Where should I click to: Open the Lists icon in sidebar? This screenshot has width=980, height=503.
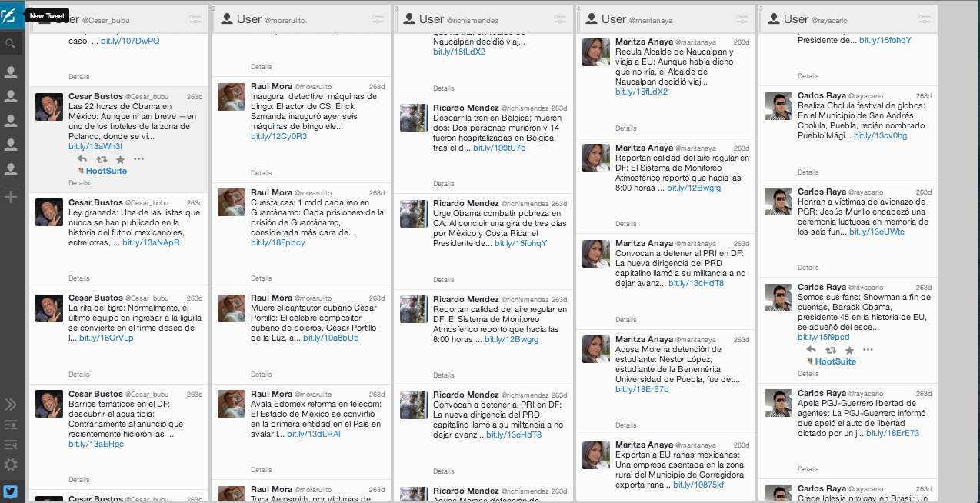click(x=11, y=425)
